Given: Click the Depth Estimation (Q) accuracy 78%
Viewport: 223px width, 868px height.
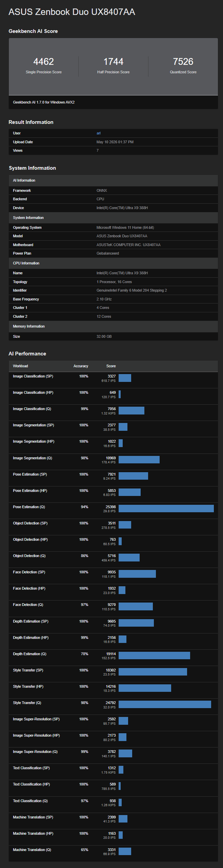Looking at the screenshot, I should click(x=84, y=654).
